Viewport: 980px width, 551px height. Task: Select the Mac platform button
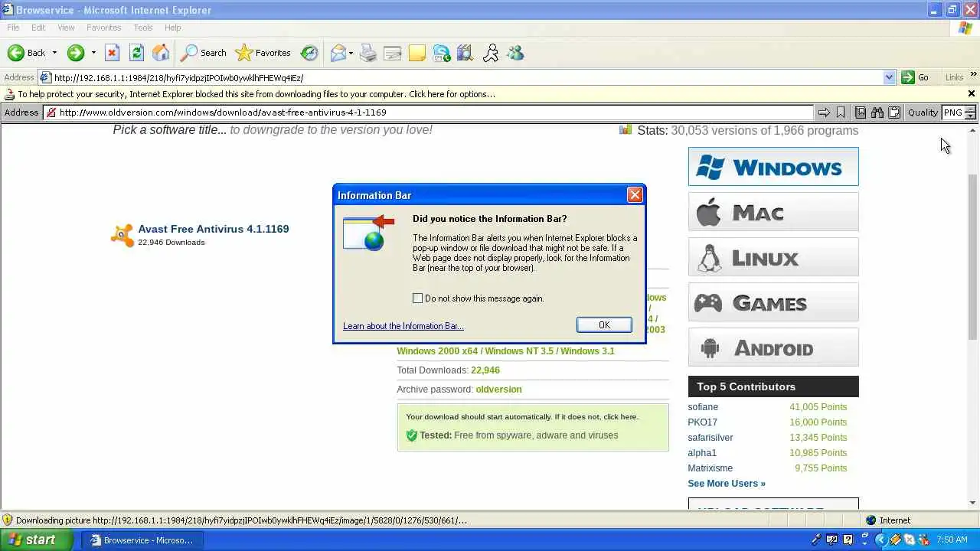coord(773,212)
